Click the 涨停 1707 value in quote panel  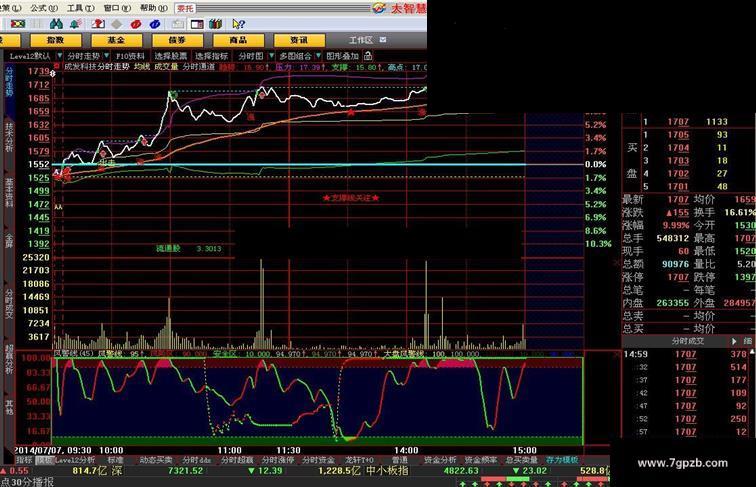click(x=678, y=277)
